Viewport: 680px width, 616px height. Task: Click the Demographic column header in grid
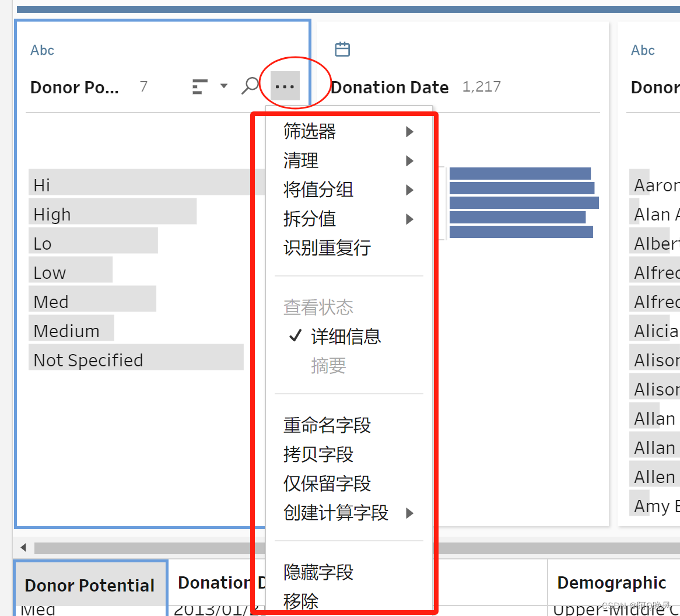click(x=612, y=583)
